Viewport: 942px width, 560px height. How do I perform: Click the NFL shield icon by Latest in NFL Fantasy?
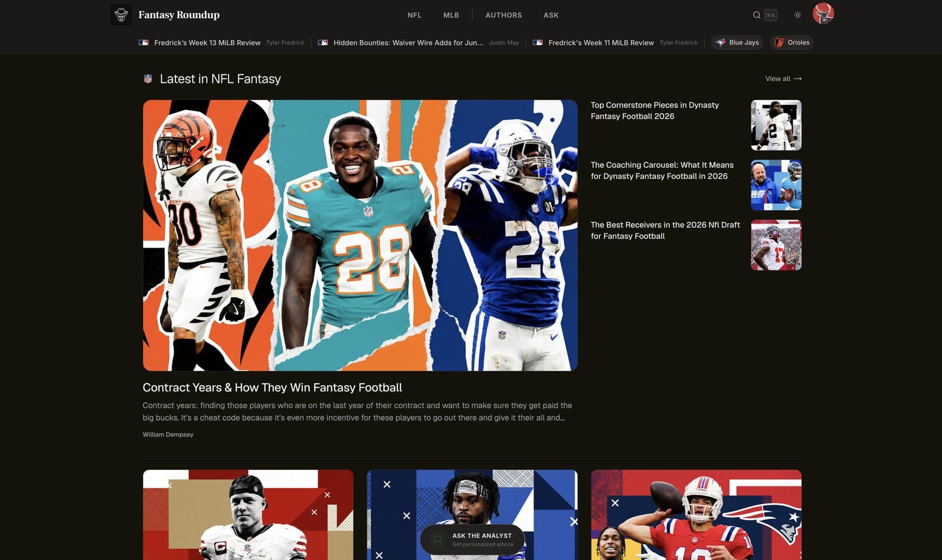tap(148, 79)
